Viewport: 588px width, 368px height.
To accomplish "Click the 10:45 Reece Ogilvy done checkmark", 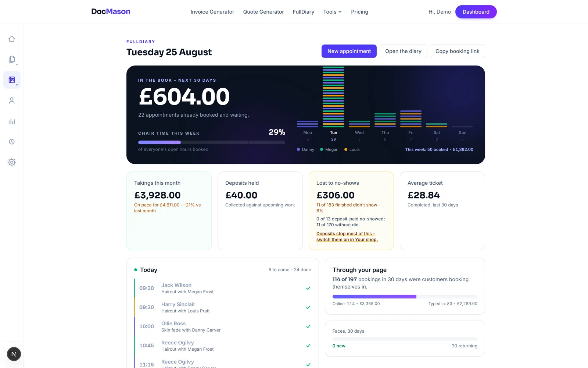I will pyautogui.click(x=308, y=346).
